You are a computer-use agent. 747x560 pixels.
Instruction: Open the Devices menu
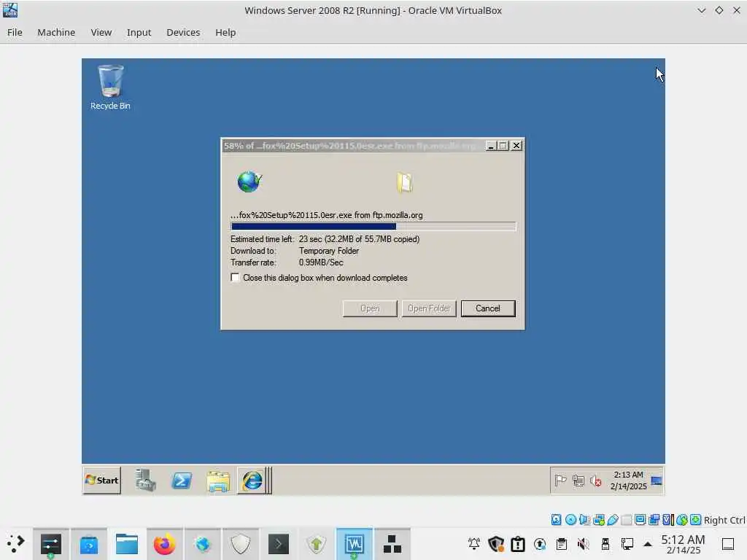click(x=183, y=32)
